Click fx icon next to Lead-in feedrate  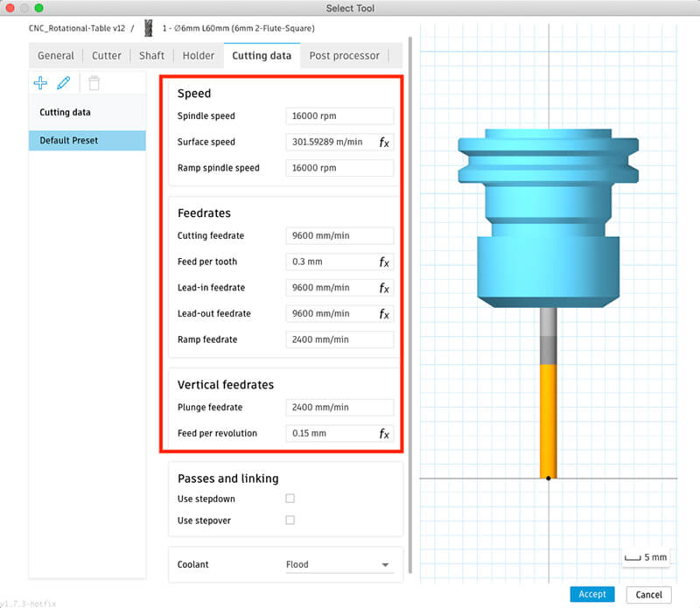[x=384, y=288]
